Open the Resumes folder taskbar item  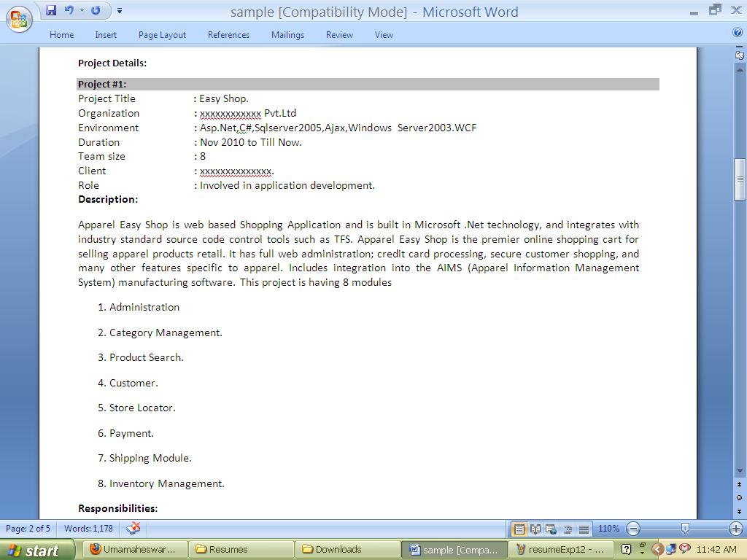(x=241, y=550)
